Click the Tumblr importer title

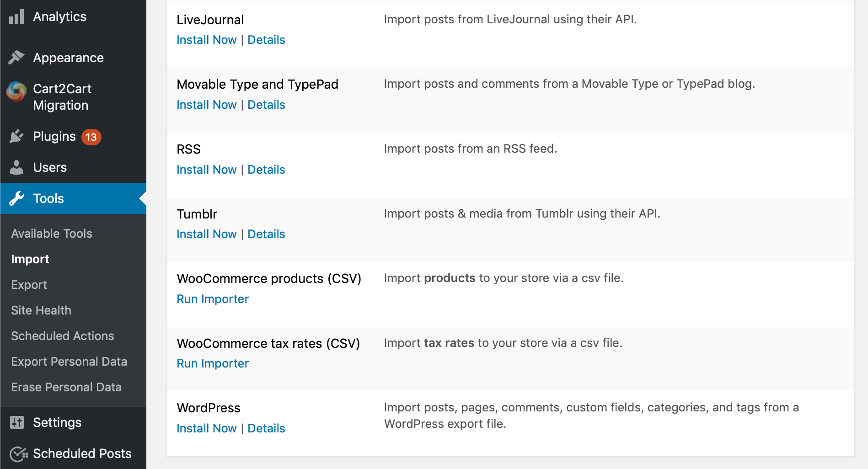197,214
